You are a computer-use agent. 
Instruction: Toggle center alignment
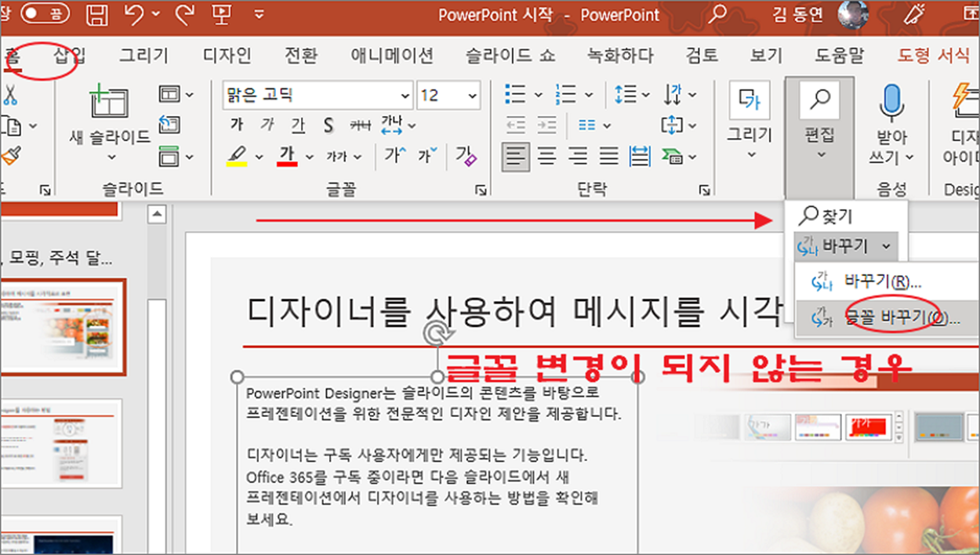546,155
